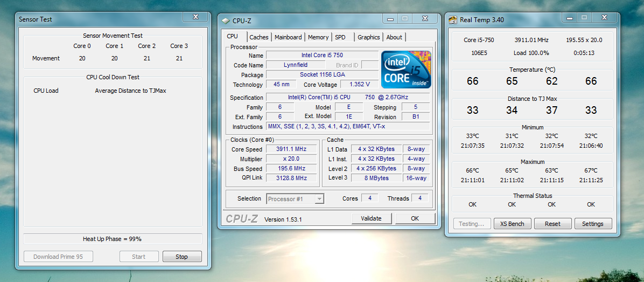
Task: Click the disabled Brand ID field
Action: tap(369, 65)
